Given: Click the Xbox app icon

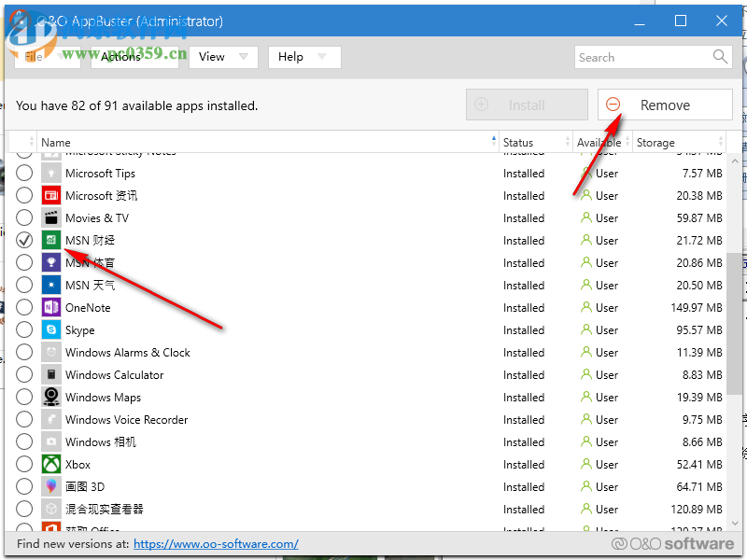Looking at the screenshot, I should pyautogui.click(x=52, y=464).
